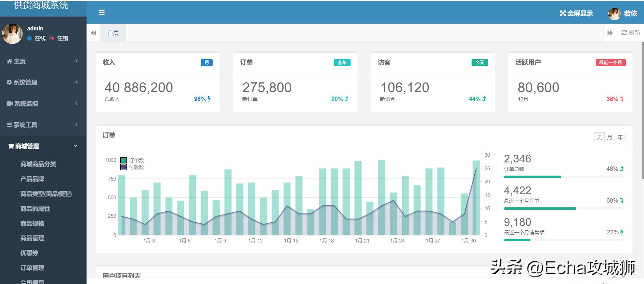
Task: Click the logout icon beside 注销
Action: click(52, 38)
